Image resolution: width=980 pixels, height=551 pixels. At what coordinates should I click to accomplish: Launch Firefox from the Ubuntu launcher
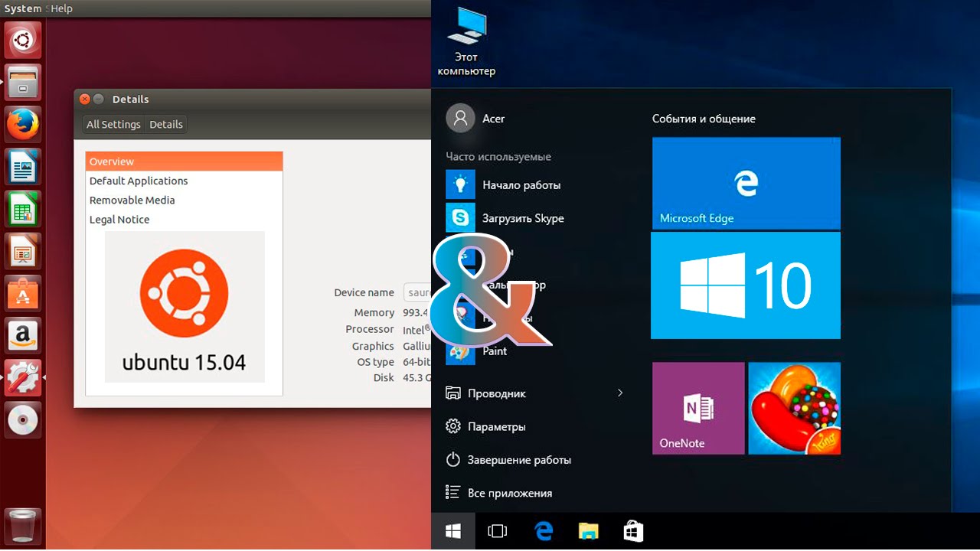pos(23,124)
